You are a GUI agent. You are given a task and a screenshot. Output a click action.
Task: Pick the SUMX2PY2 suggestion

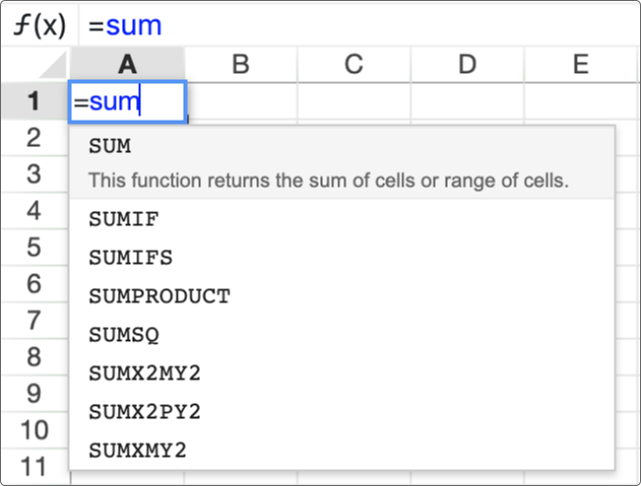(x=342, y=411)
